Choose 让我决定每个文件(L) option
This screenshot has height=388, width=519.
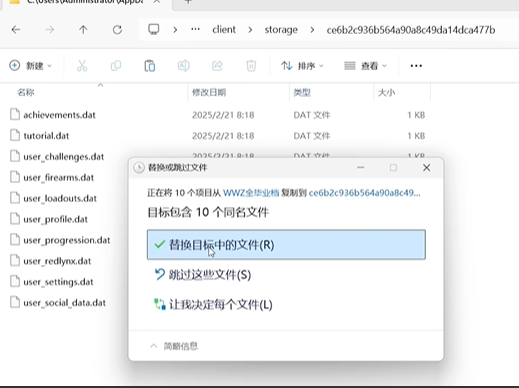[x=213, y=304]
